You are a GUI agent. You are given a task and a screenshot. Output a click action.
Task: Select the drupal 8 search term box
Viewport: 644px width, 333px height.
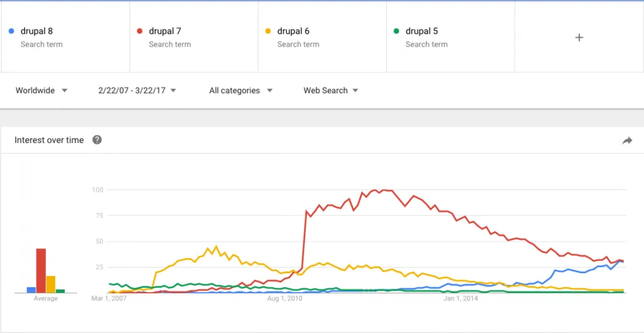(65, 37)
